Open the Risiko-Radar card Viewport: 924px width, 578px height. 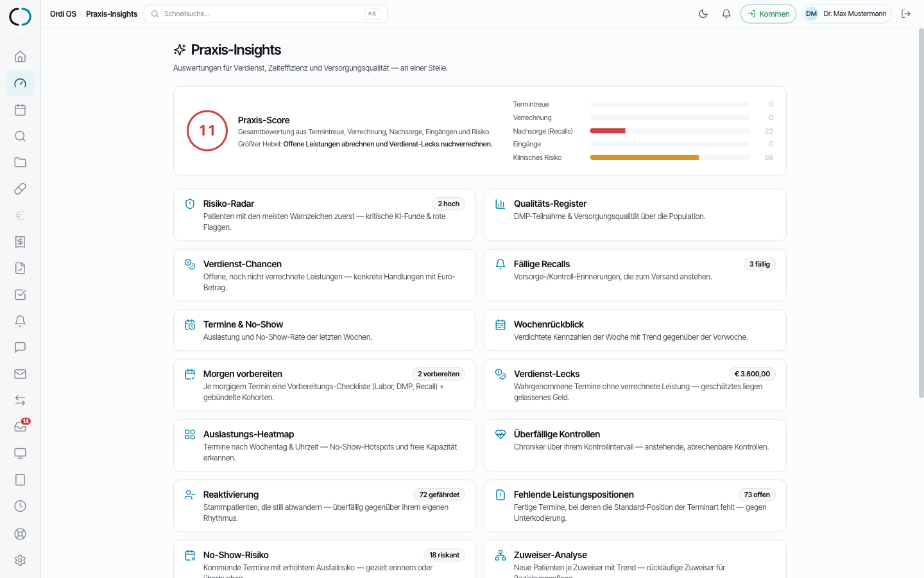coord(325,215)
